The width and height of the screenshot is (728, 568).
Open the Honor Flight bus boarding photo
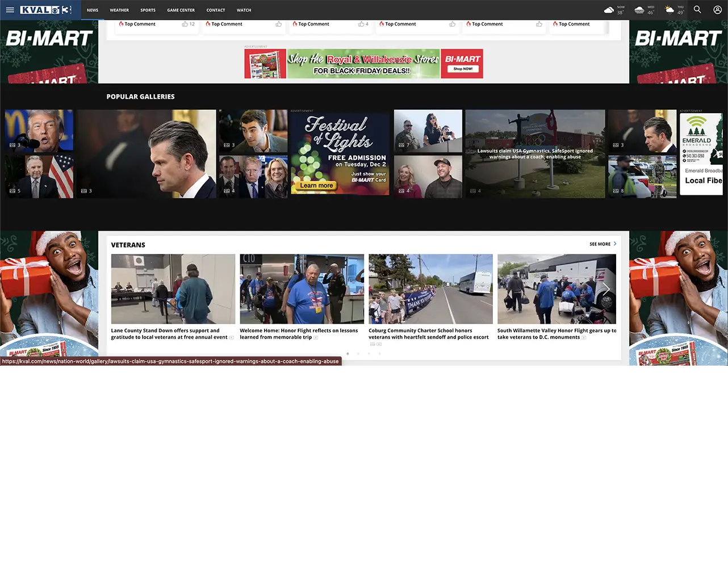pyautogui.click(x=557, y=289)
